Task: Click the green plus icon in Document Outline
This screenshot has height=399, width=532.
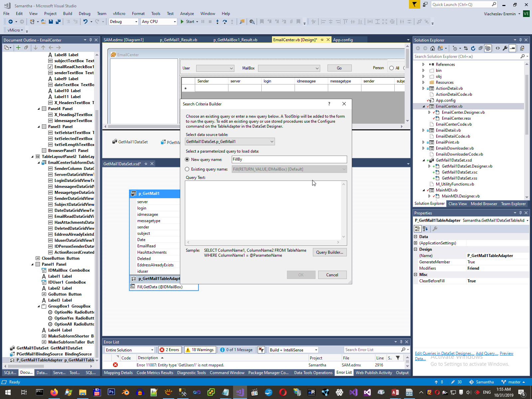Action: (x=18, y=48)
